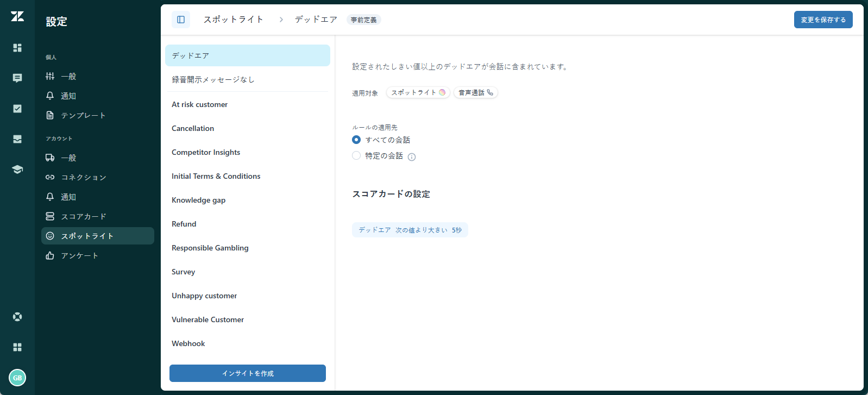Click the document icon for テンプレート
The width and height of the screenshot is (868, 395).
(50, 115)
